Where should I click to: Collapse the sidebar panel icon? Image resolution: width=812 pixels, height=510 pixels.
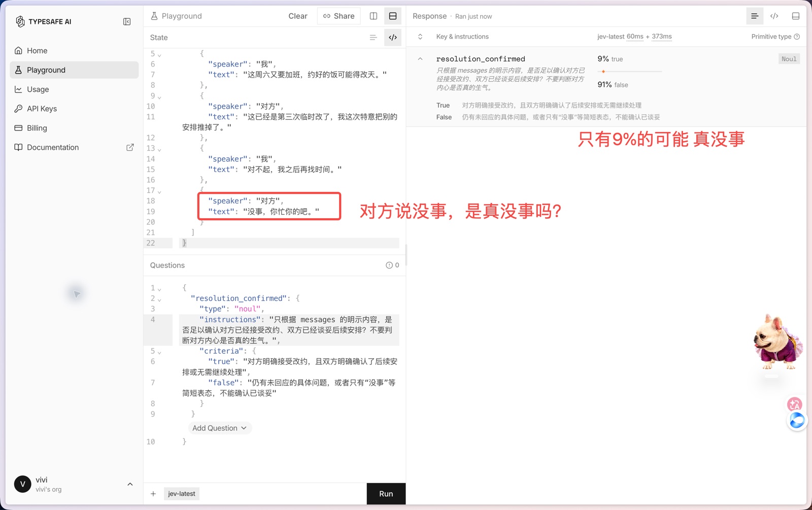(x=127, y=21)
